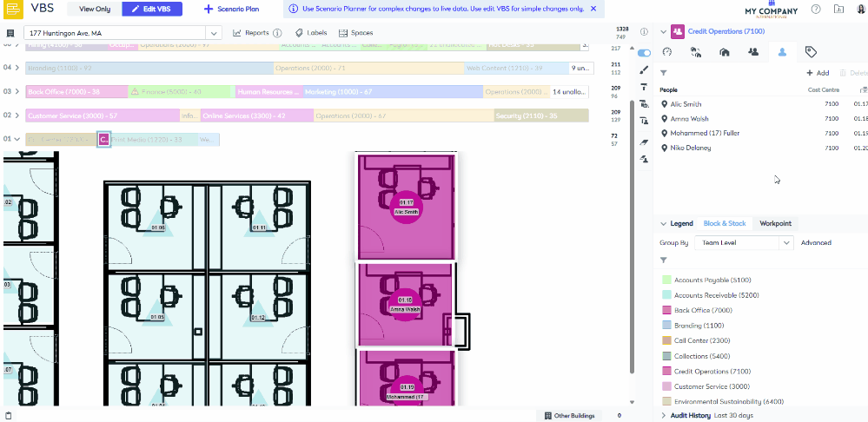Click the Other Buildings button
The height and width of the screenshot is (422, 868).
tap(570, 415)
